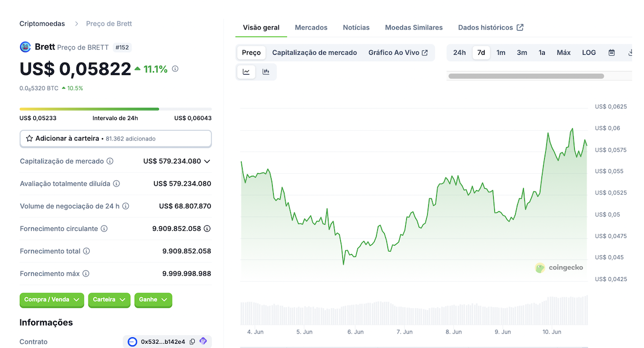This screenshot has height=348, width=644.
Task: Show the Preço chart
Action: (x=251, y=53)
